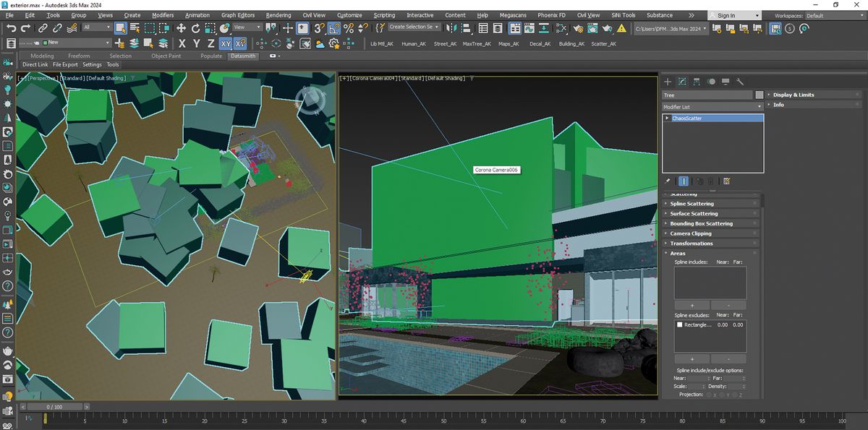Screen dimensions: 868x430
Task: Toggle the XY axis constraint
Action: click(x=225, y=43)
